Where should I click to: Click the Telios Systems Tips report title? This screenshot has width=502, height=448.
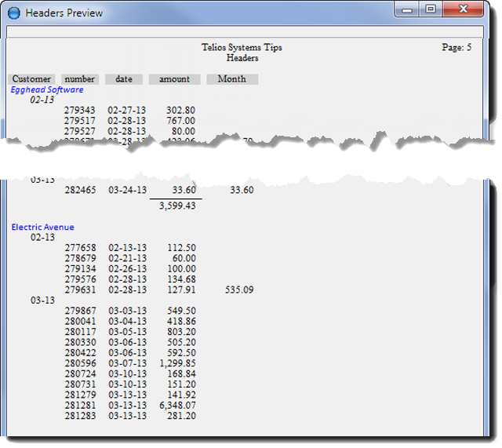(x=242, y=48)
